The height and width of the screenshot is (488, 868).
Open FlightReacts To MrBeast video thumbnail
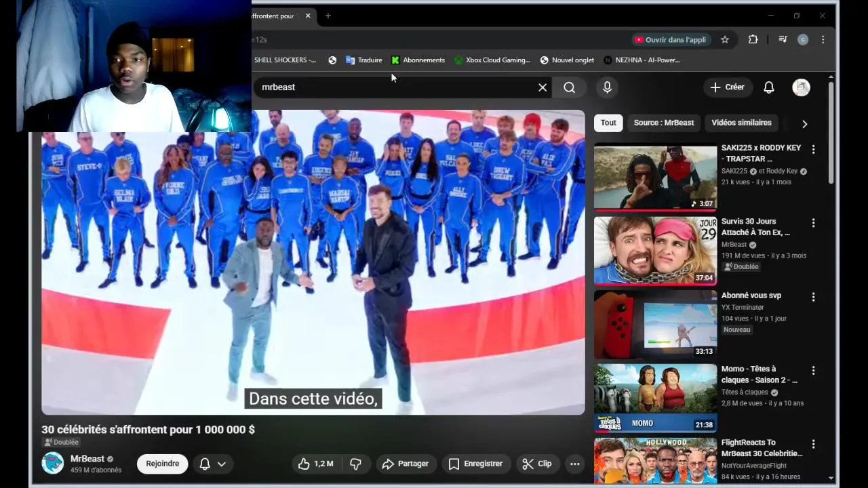655,461
